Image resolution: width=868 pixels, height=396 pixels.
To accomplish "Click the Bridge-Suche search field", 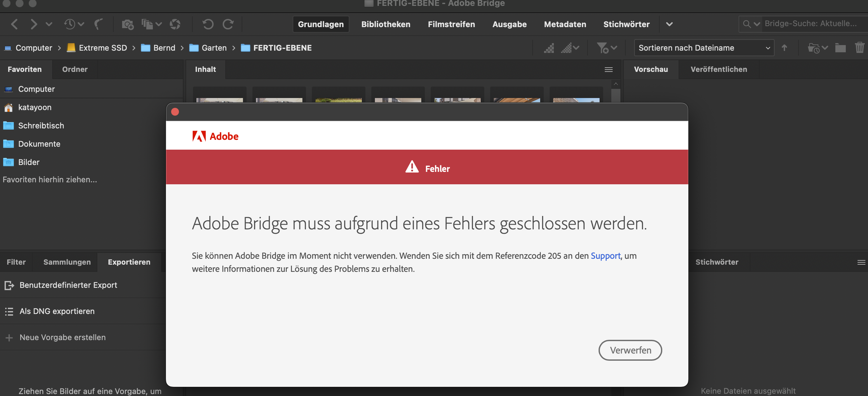I will (x=812, y=24).
